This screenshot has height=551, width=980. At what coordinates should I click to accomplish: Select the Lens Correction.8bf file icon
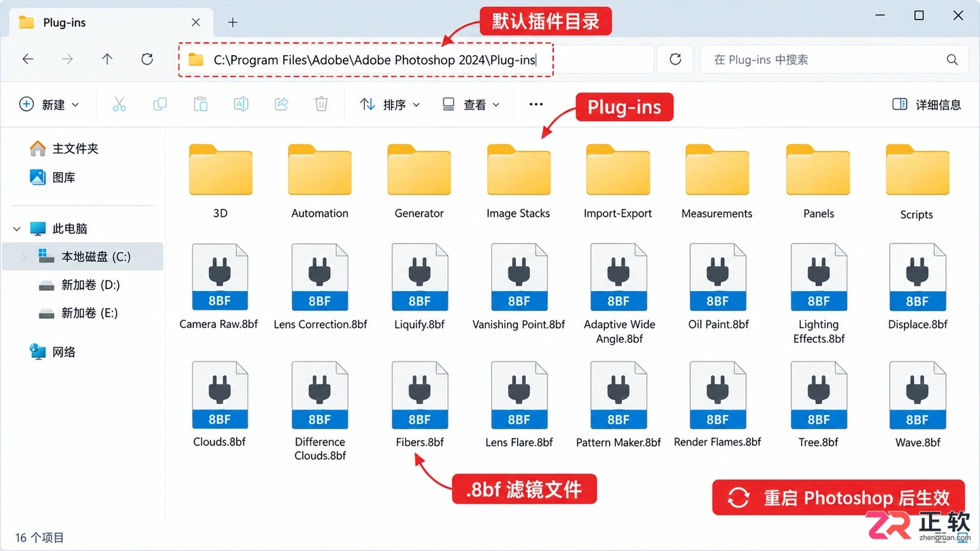click(x=319, y=278)
